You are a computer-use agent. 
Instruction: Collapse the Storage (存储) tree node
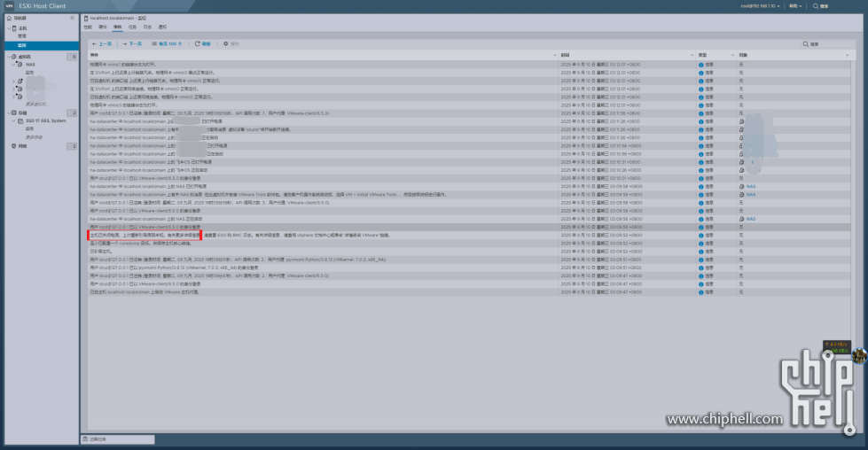[8, 113]
